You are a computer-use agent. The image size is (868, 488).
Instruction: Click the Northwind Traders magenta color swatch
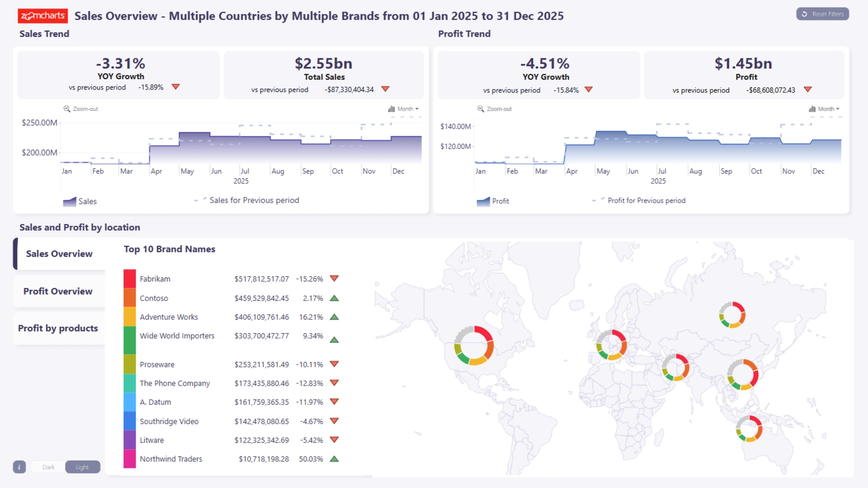click(x=130, y=459)
